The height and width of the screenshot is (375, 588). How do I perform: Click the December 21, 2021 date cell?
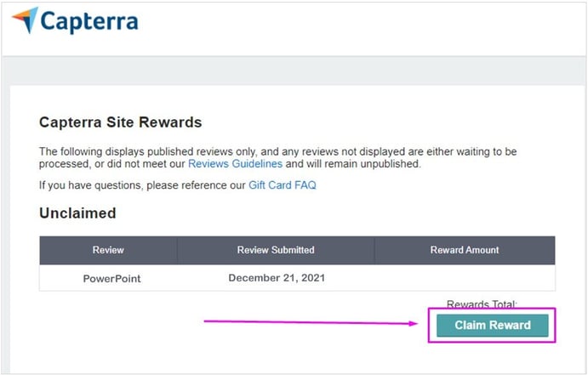pyautogui.click(x=277, y=278)
